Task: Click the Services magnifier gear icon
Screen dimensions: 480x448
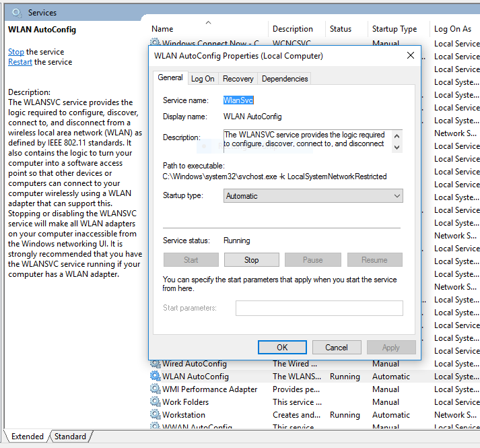Action: click(x=17, y=13)
